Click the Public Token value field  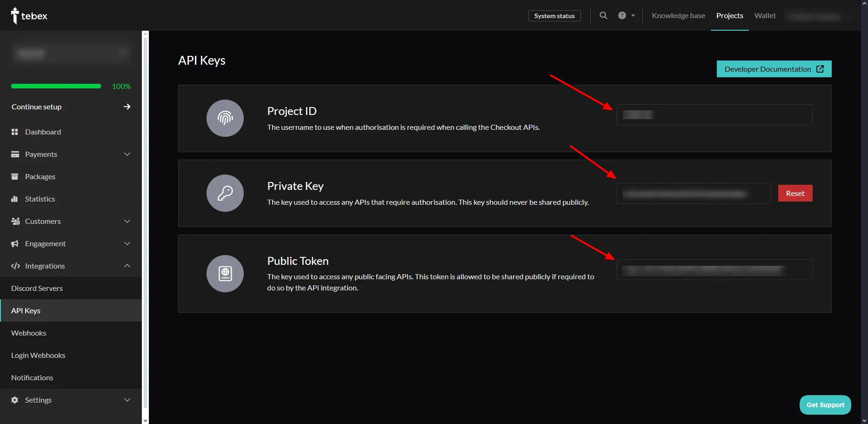[714, 270]
